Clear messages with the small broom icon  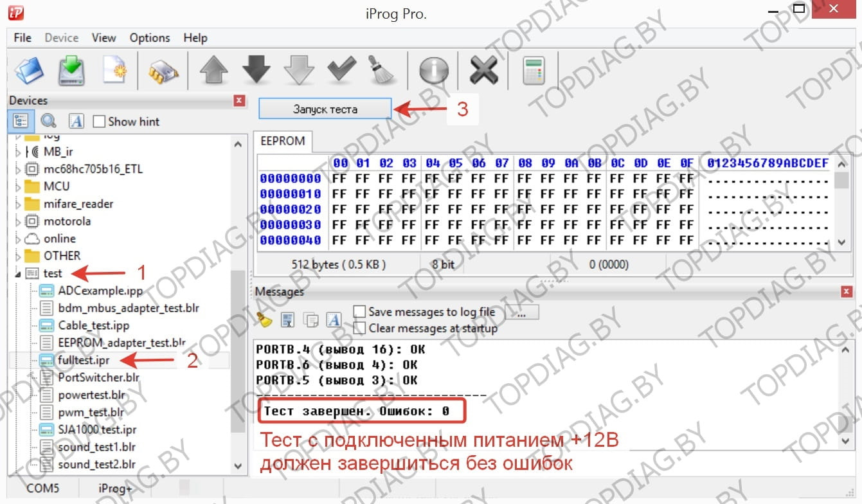click(x=264, y=319)
